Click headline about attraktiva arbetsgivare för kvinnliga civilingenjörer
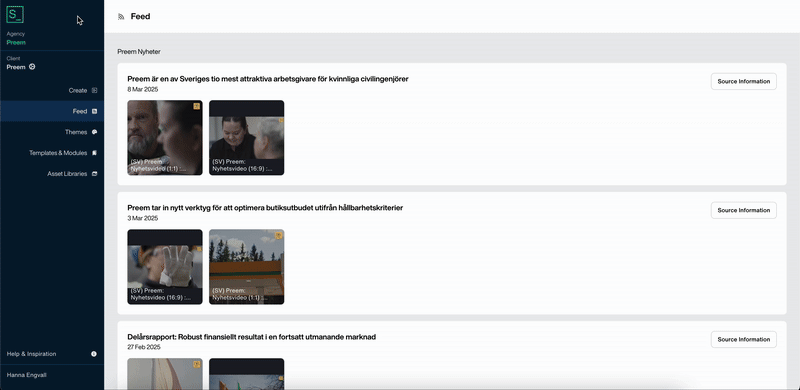 pyautogui.click(x=268, y=79)
